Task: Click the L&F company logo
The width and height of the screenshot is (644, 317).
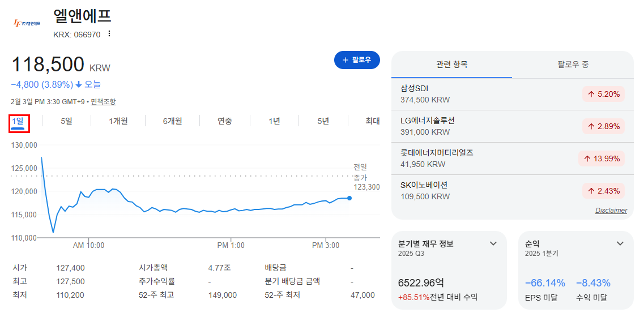Action: click(27, 23)
